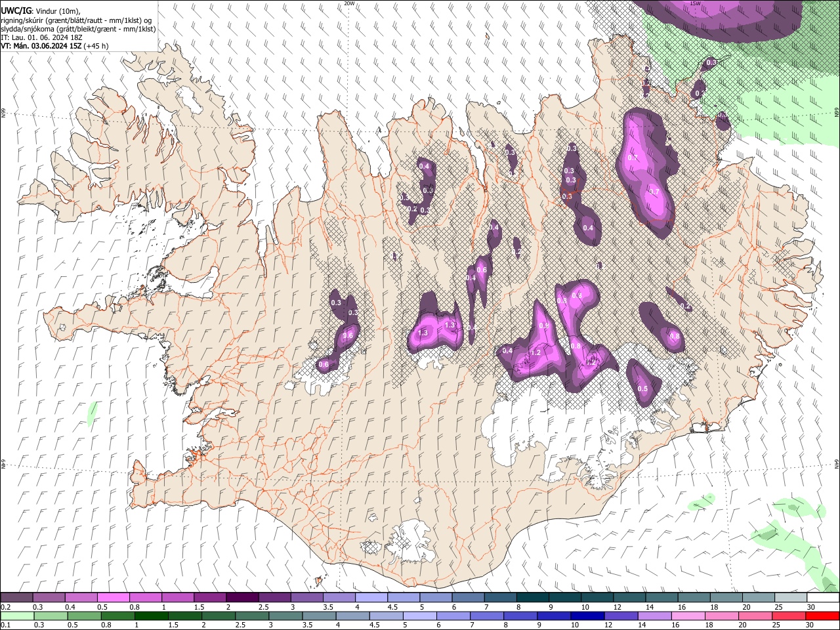Click the 'VT: Mán. 03.06.2024 15Z (+45 h)' line
840x630 pixels.
54,46
